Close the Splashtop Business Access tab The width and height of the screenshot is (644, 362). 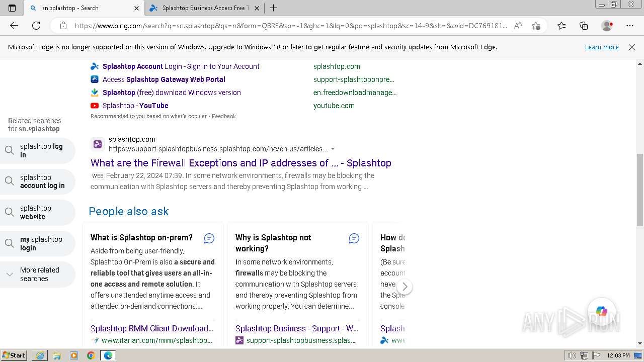pos(257,8)
